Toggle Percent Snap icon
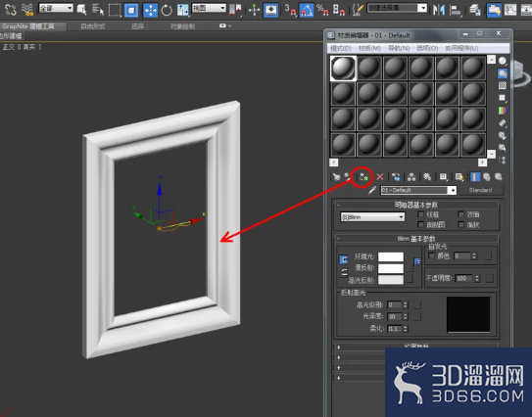The image size is (532, 417). 322,10
